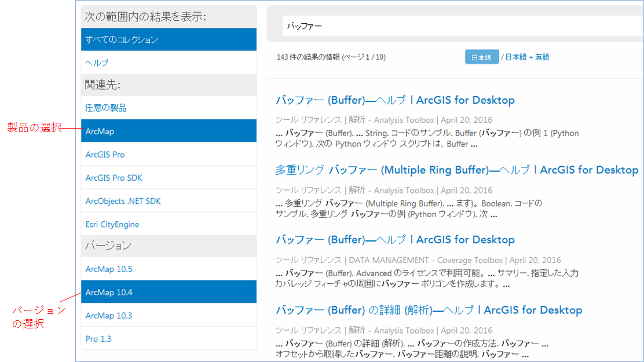644x362 pixels.
Task: Click the search field containing バッファー
Action: pos(463,26)
